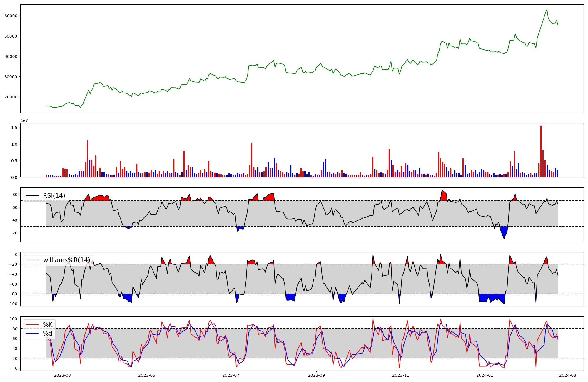Click the williams%R(14) legend entry
This screenshot has height=382, width=588.
coord(66,260)
